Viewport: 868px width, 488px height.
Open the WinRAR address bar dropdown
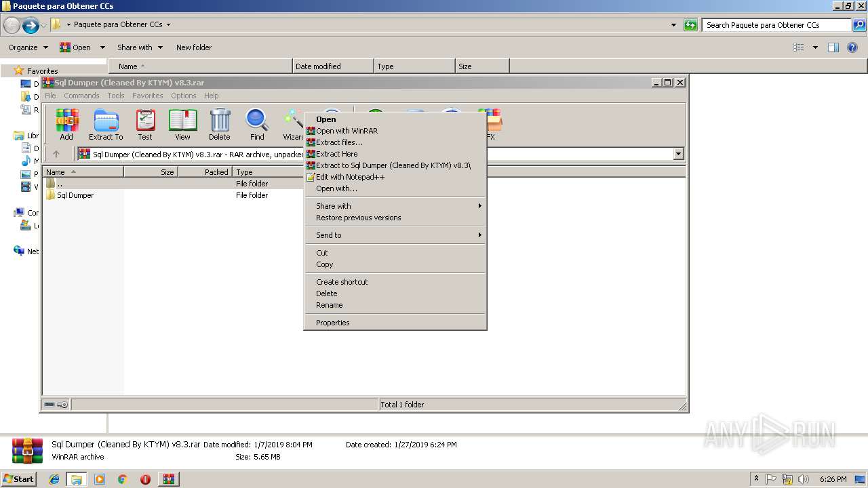tap(678, 155)
